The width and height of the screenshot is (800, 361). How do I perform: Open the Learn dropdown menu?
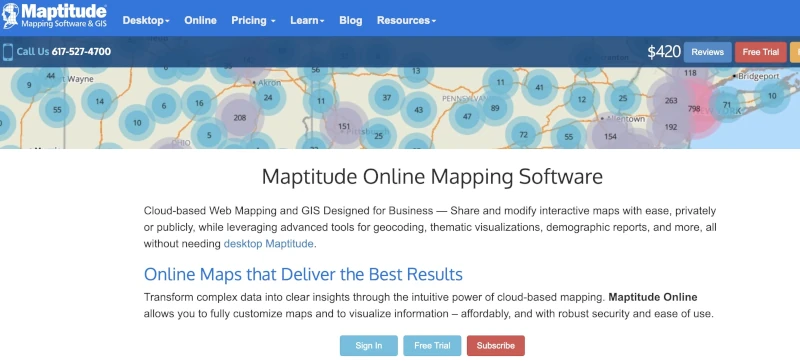pyautogui.click(x=307, y=20)
